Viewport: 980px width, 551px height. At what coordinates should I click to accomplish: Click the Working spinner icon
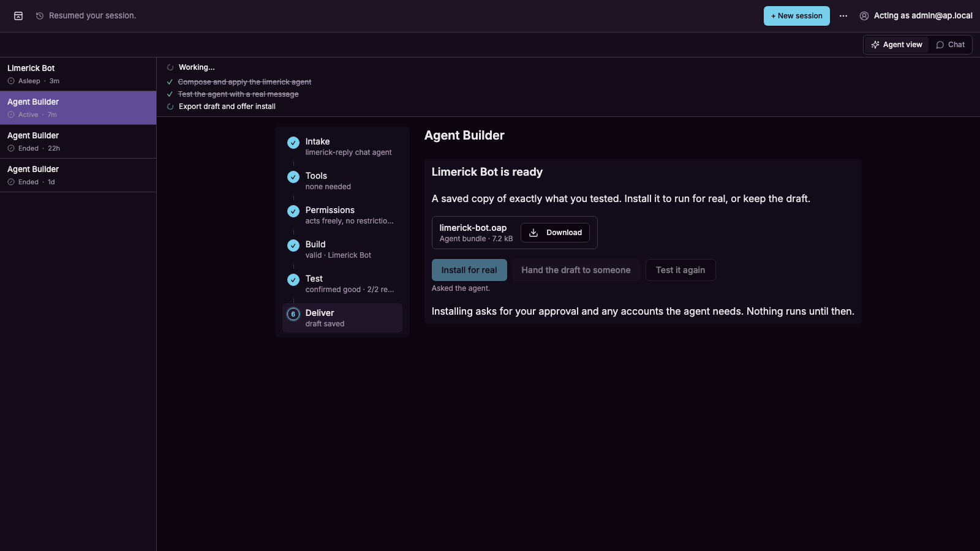click(170, 67)
